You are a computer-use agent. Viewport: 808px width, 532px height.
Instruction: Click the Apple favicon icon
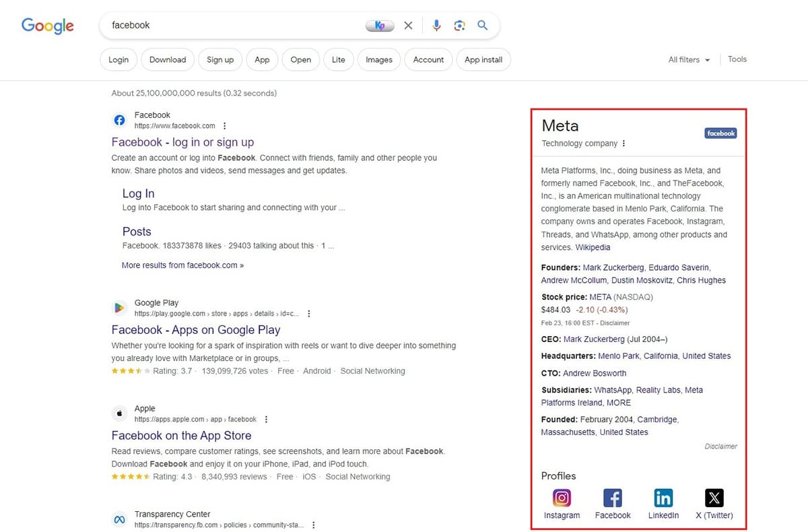click(x=119, y=413)
